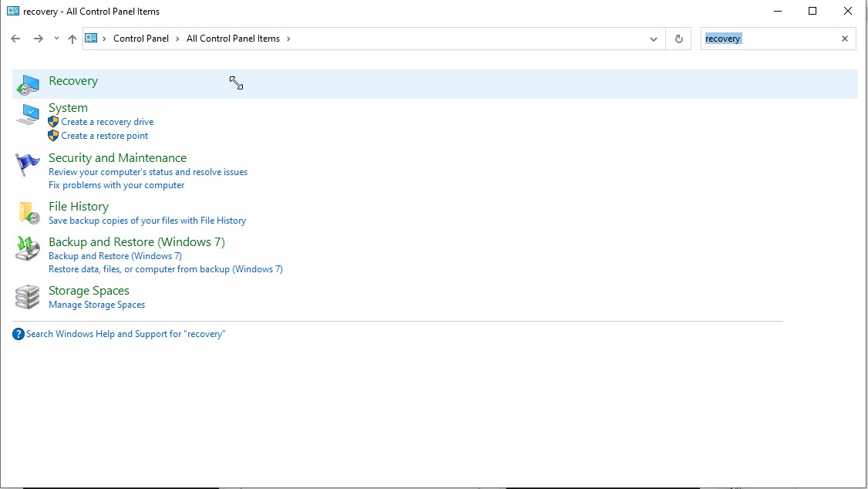Click the up-one-level arrow
868x489 pixels.
pos(72,38)
